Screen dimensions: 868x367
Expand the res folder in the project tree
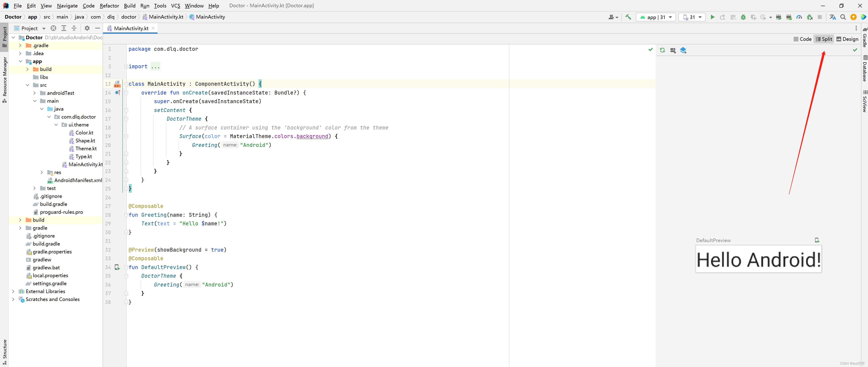(x=42, y=172)
